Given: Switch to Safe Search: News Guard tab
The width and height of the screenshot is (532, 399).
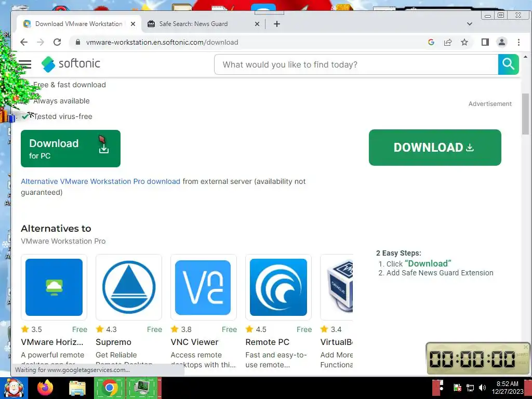Looking at the screenshot, I should pyautogui.click(x=193, y=24).
